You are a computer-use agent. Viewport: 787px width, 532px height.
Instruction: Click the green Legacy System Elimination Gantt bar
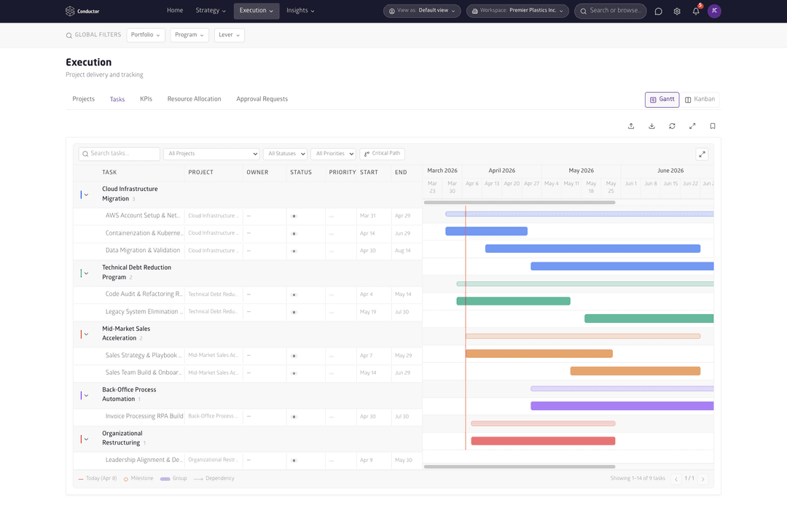649,318
